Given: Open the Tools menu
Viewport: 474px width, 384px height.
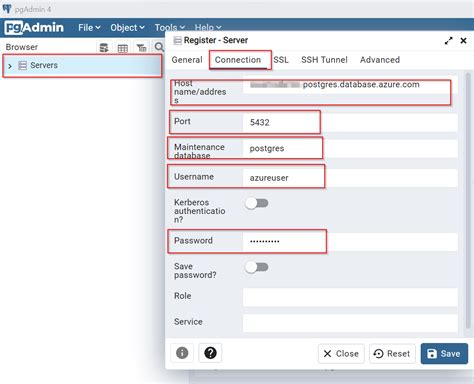Looking at the screenshot, I should 170,28.
